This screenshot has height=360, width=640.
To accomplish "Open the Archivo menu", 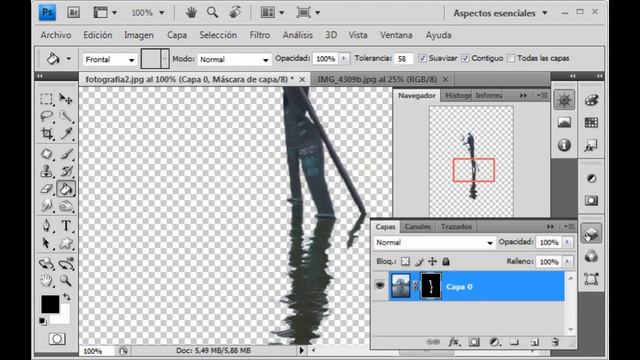I will click(x=56, y=35).
